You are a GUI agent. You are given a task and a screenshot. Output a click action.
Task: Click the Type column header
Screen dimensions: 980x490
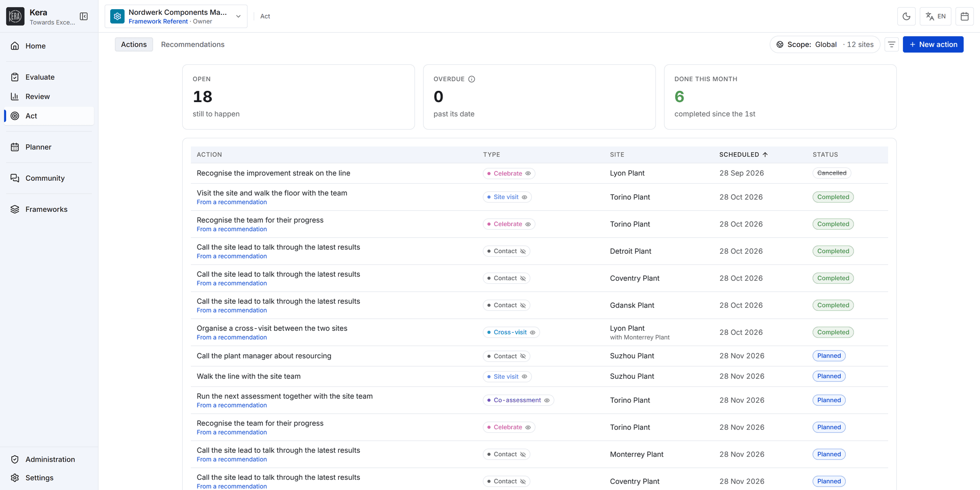click(x=492, y=155)
